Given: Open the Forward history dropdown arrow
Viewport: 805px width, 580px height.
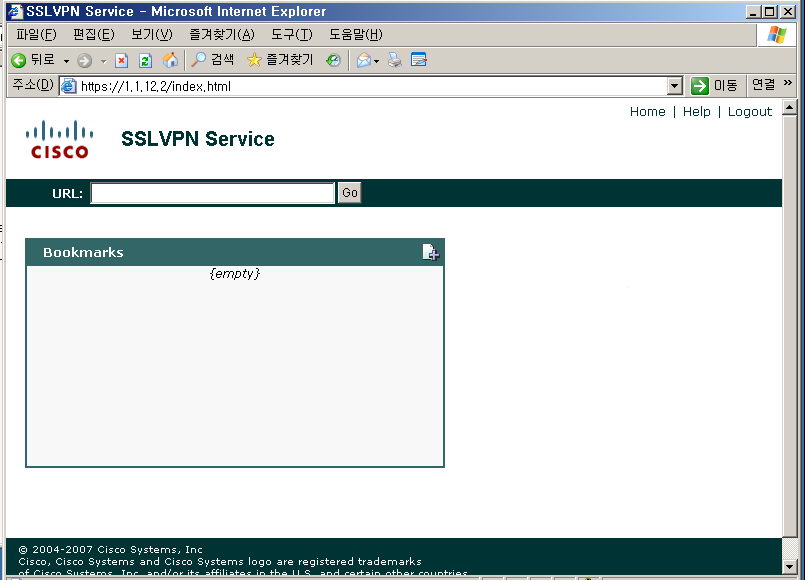Looking at the screenshot, I should 103,62.
